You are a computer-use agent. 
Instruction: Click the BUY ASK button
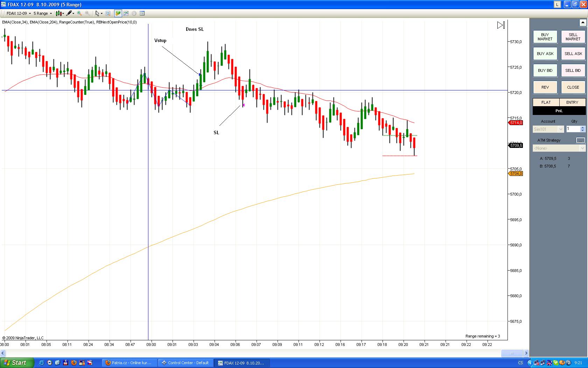tap(545, 54)
